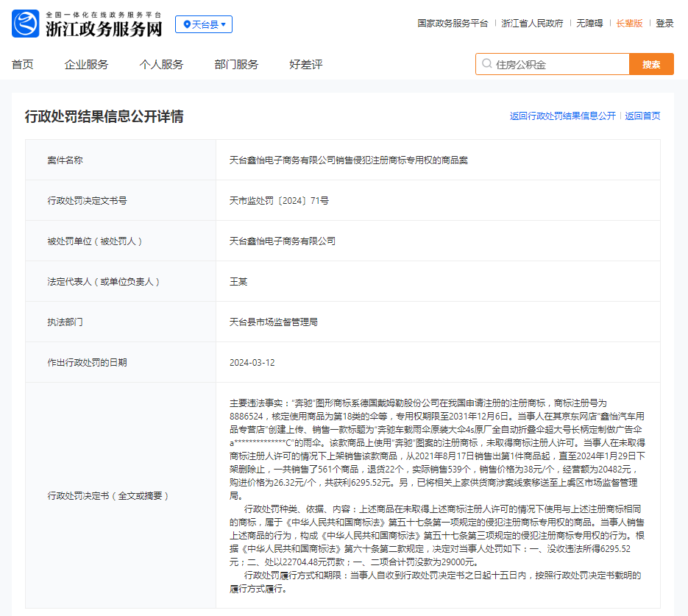688x616 pixels.
Task: Click the paragraph starting 行政处罚种类、依据、内容
Action: [x=438, y=536]
